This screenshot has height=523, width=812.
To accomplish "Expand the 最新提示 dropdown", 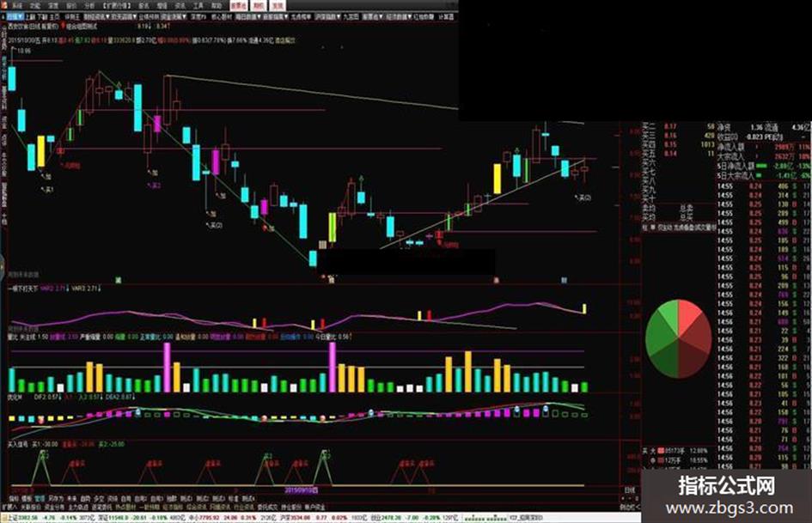I will tap(274, 16).
